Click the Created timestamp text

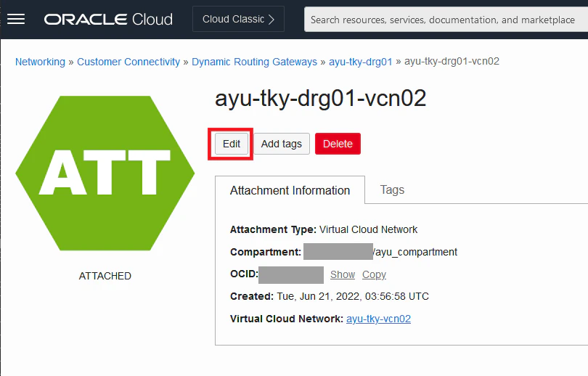(x=353, y=297)
